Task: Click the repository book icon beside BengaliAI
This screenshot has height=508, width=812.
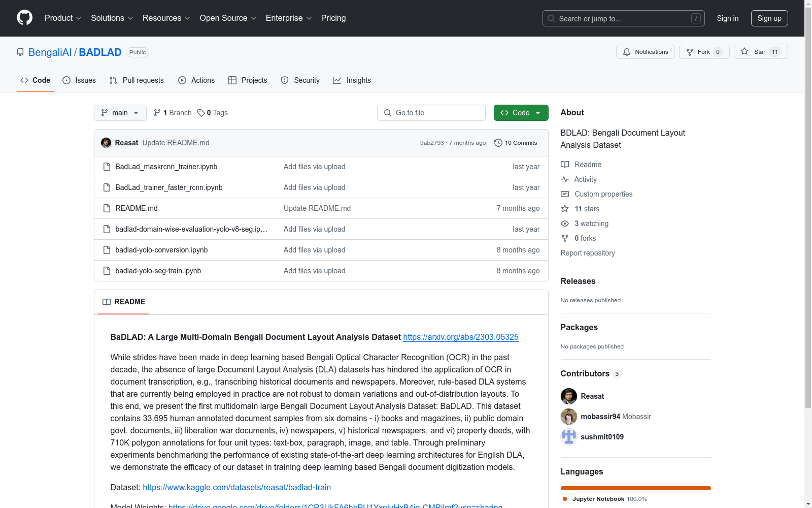Action: pyautogui.click(x=20, y=52)
